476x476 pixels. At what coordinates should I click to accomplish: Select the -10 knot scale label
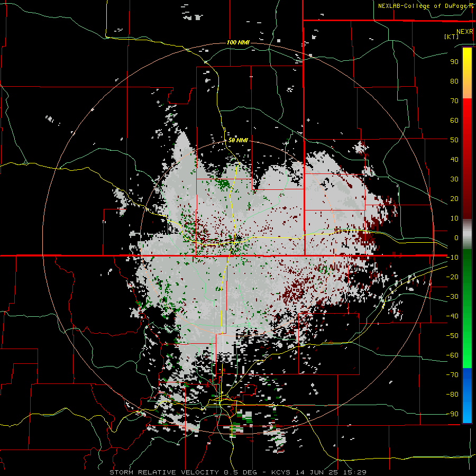(x=452, y=258)
